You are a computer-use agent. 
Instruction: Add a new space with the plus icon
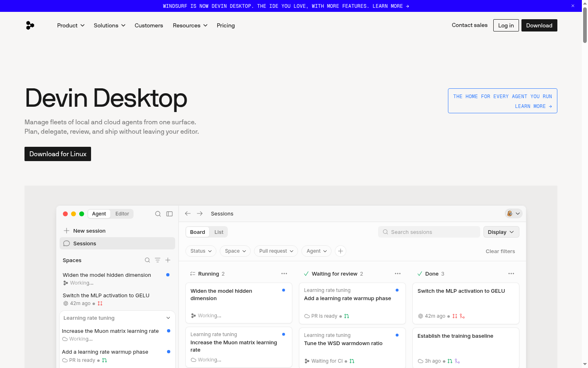pyautogui.click(x=168, y=260)
